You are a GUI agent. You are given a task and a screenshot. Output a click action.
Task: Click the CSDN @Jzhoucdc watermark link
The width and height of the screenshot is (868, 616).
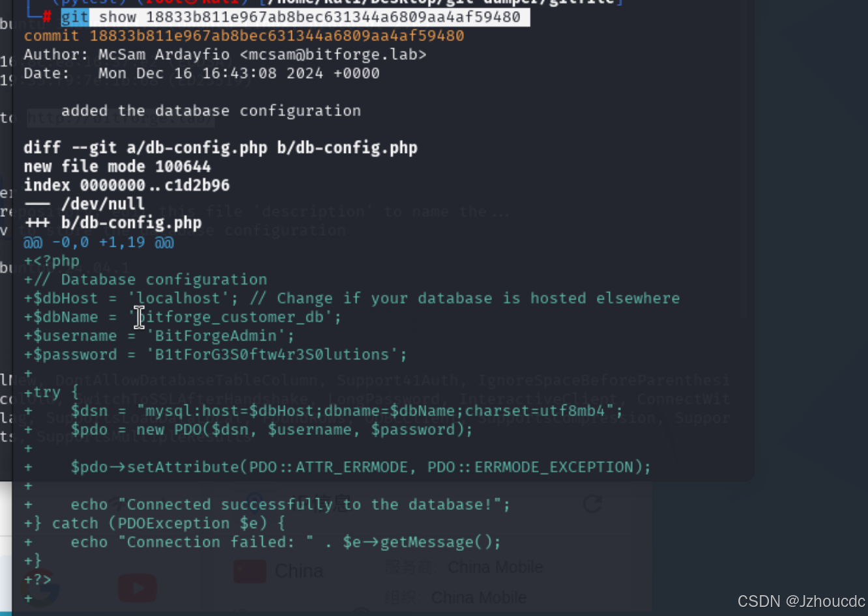click(x=800, y=601)
